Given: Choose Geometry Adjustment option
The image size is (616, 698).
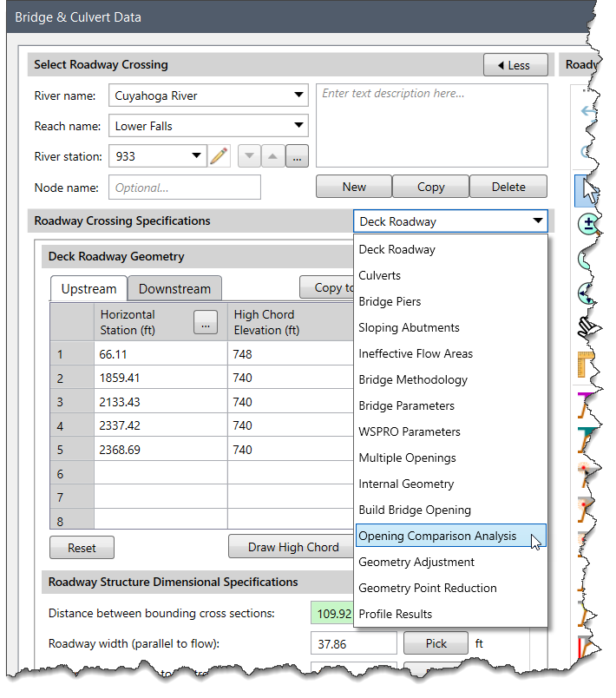Looking at the screenshot, I should pos(450,562).
